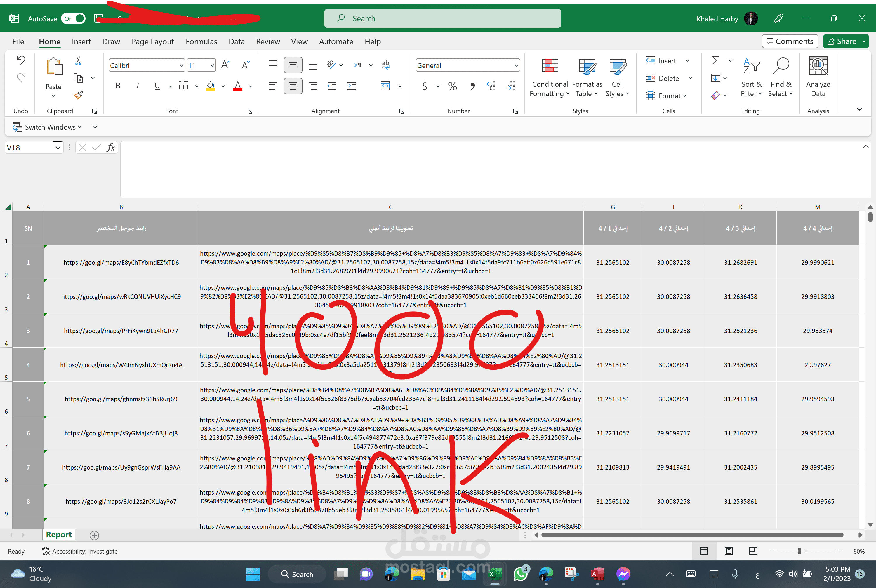
Task: Click the Comments button
Action: (790, 41)
